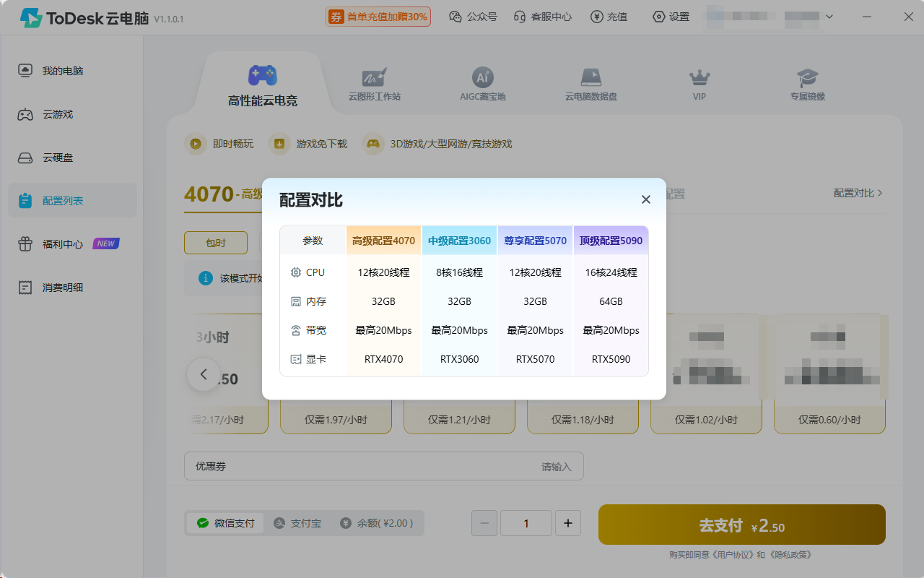Open 云游戏 in the sidebar
The height and width of the screenshot is (578, 924).
72,114
